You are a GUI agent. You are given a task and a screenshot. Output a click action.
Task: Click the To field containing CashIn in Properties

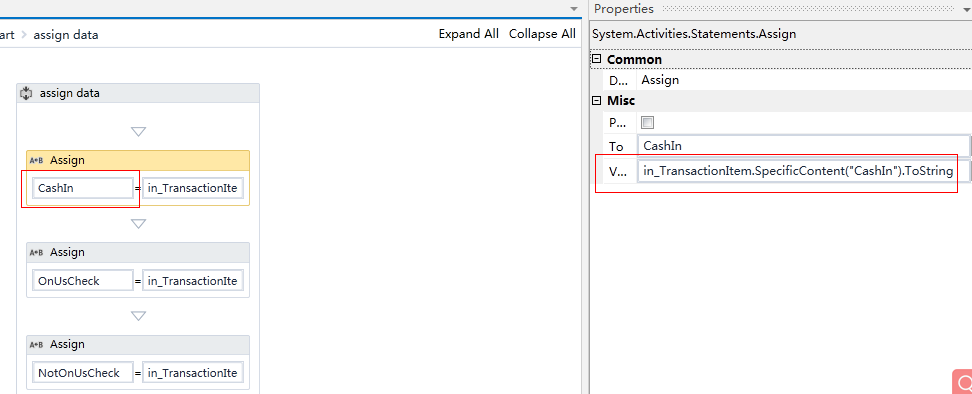(803, 146)
